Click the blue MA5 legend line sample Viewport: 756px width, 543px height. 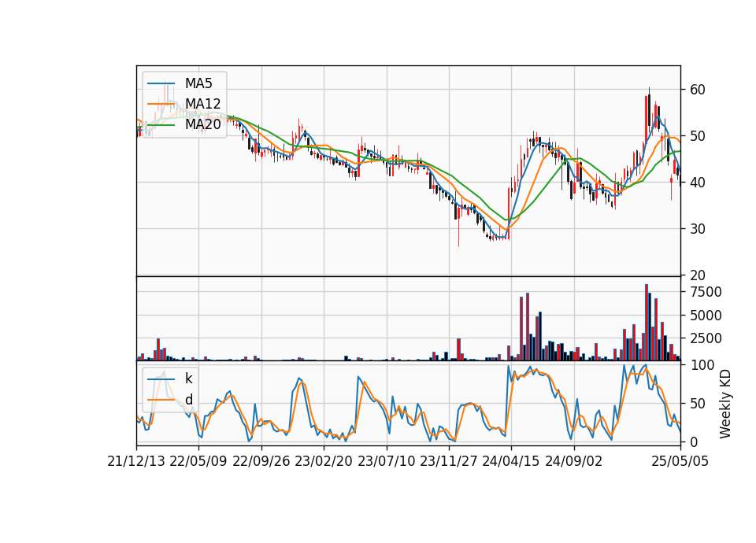(x=161, y=83)
